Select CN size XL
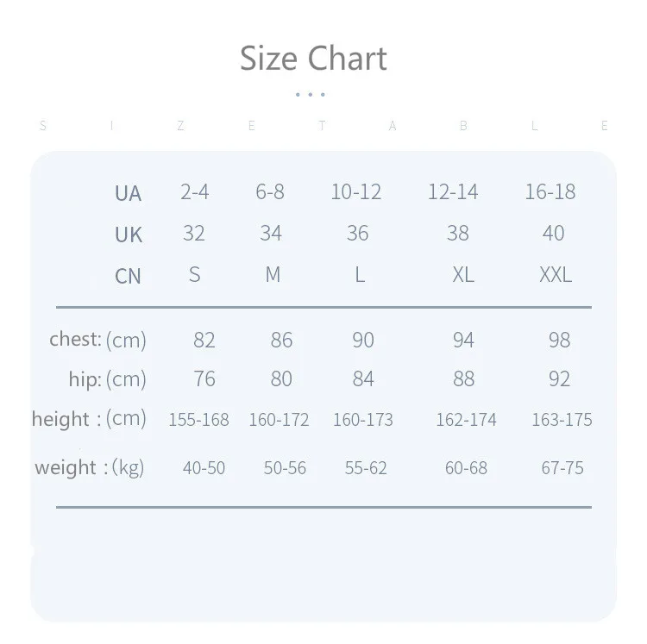 463,275
